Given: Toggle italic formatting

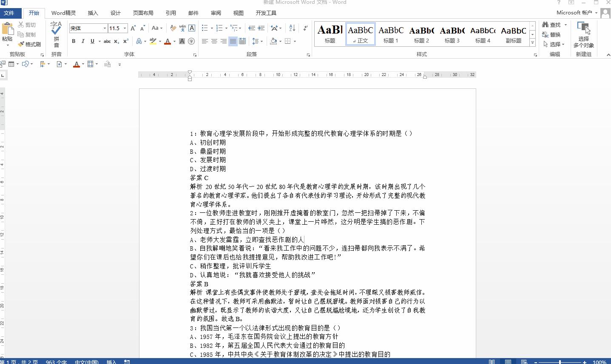Looking at the screenshot, I should (82, 41).
